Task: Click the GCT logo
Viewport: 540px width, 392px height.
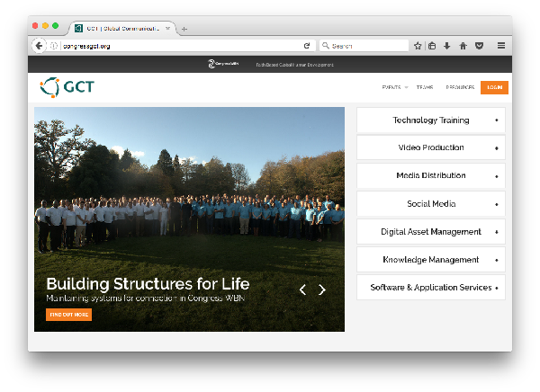Action: [x=67, y=87]
